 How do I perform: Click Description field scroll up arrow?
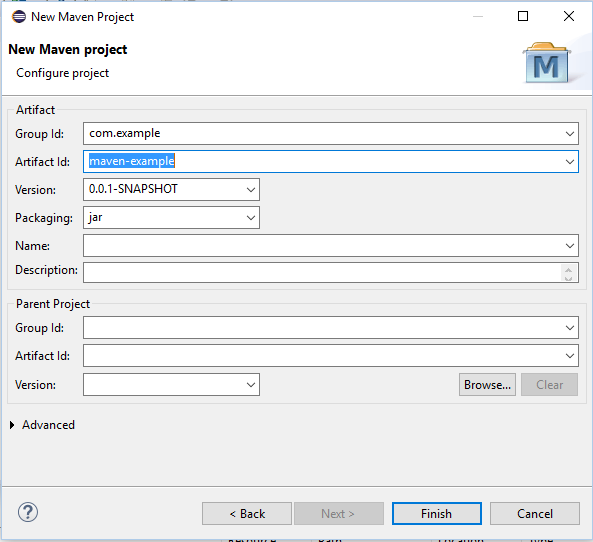tap(568, 269)
